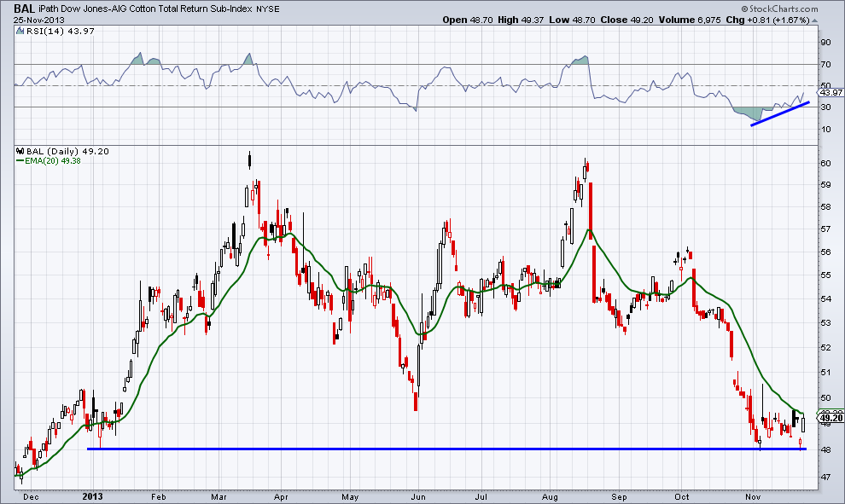Select the Aug label on the date axis
The width and height of the screenshot is (845, 504).
pyautogui.click(x=550, y=495)
